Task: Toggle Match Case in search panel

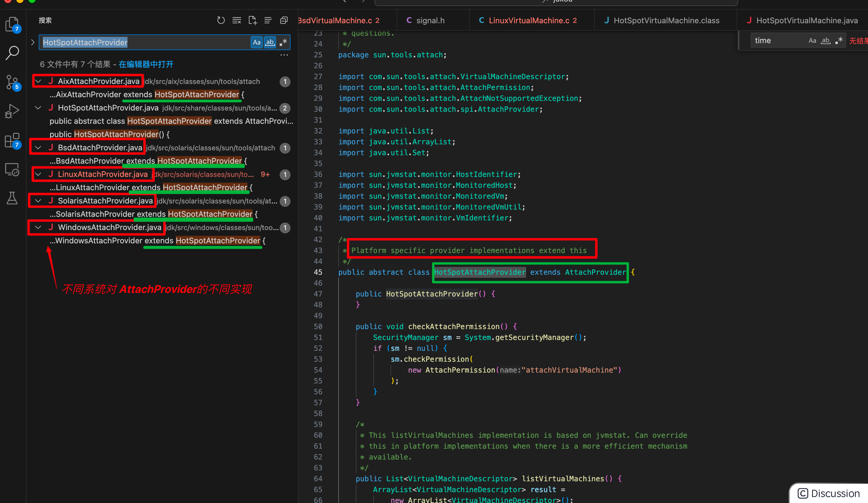Action: tap(257, 42)
